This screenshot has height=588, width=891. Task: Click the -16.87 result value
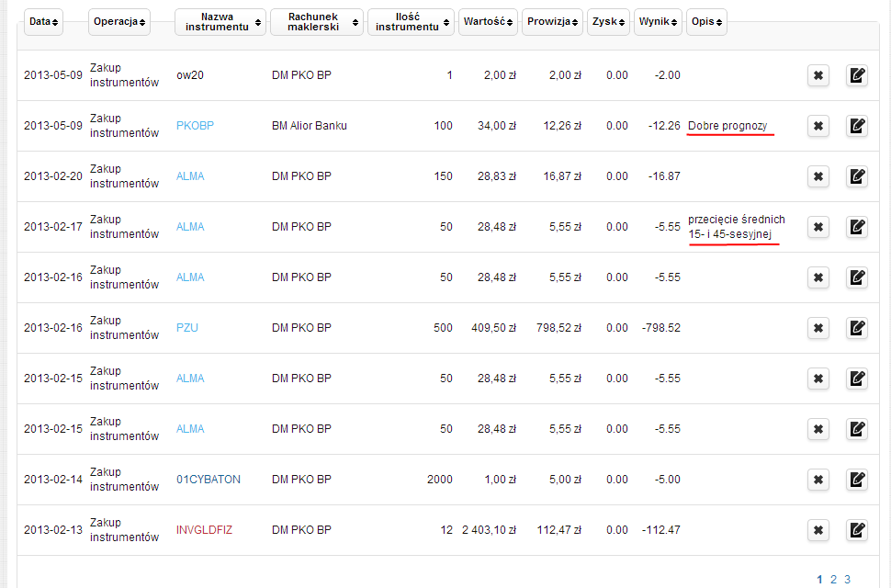tap(664, 176)
